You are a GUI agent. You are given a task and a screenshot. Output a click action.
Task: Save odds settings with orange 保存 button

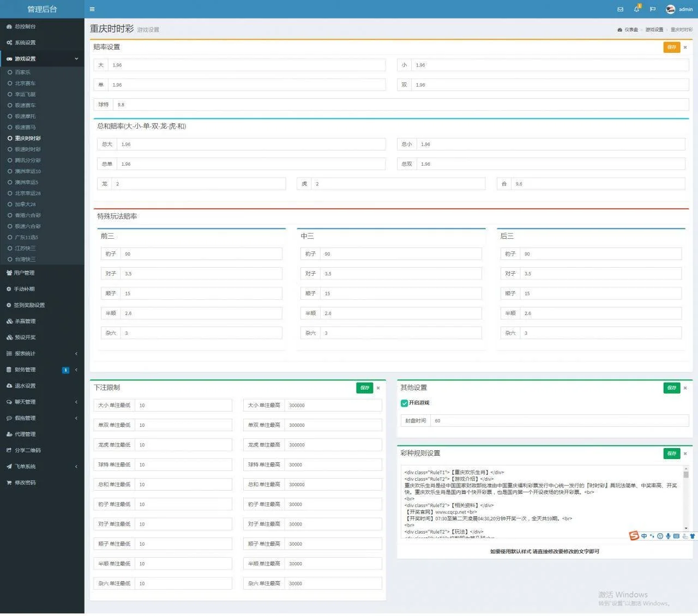pos(671,47)
